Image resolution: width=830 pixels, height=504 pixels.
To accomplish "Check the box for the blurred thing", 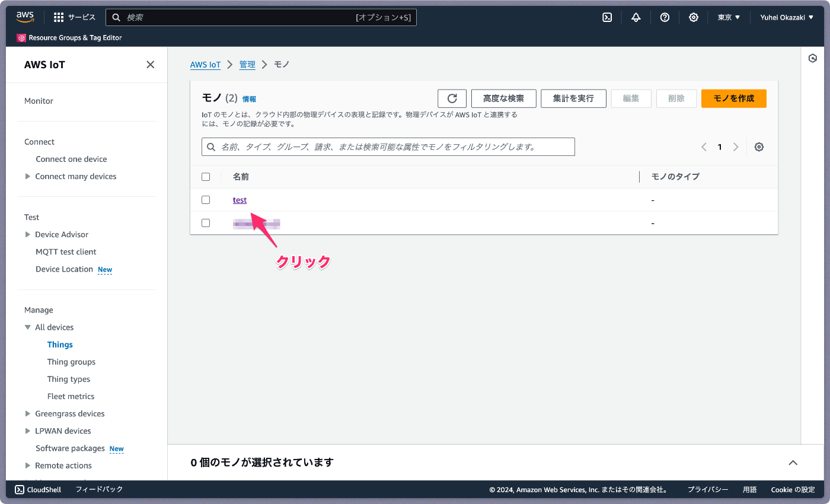I will (x=206, y=223).
